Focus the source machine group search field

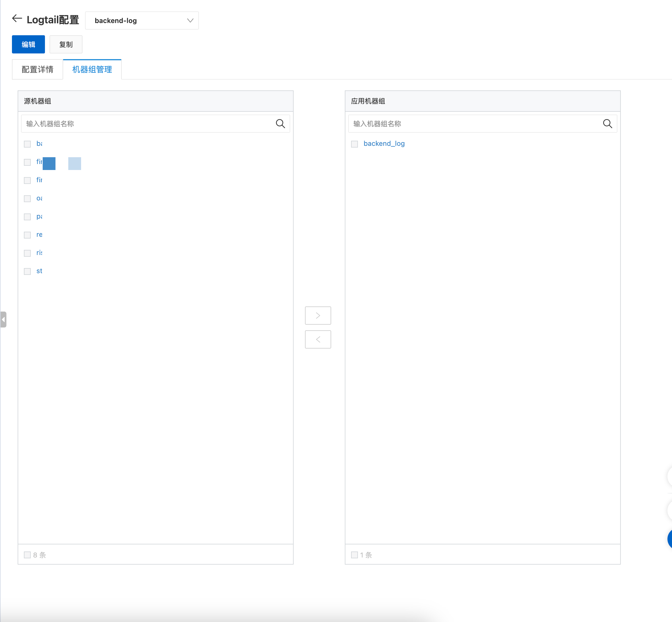tap(148, 124)
